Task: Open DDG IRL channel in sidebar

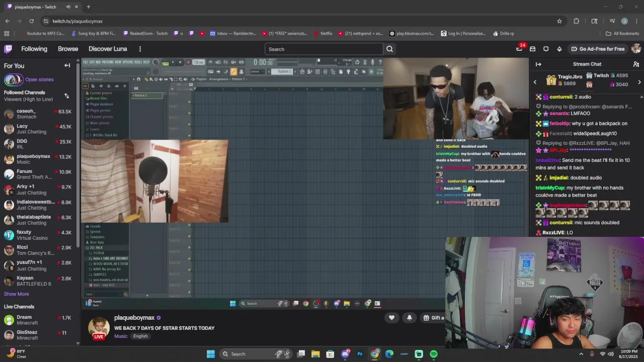Action: (38, 144)
